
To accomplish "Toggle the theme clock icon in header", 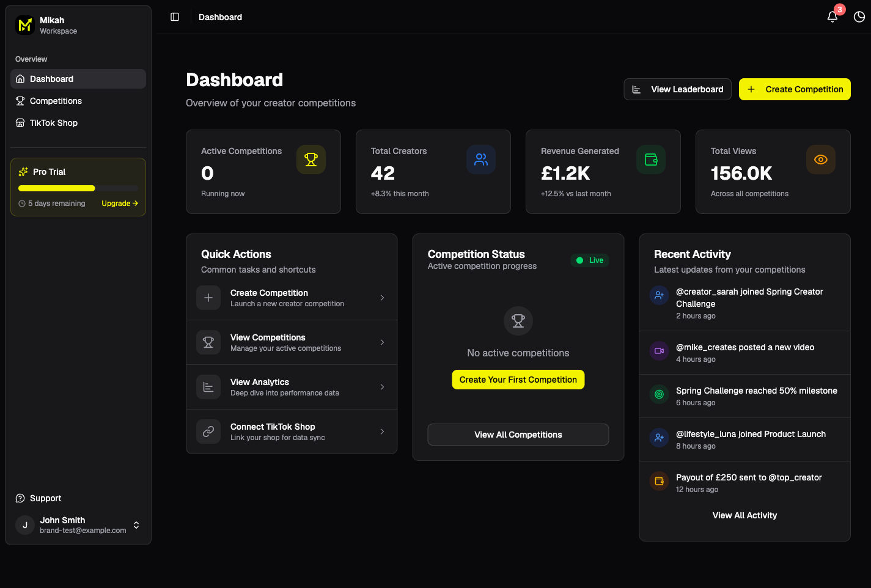I will [859, 17].
